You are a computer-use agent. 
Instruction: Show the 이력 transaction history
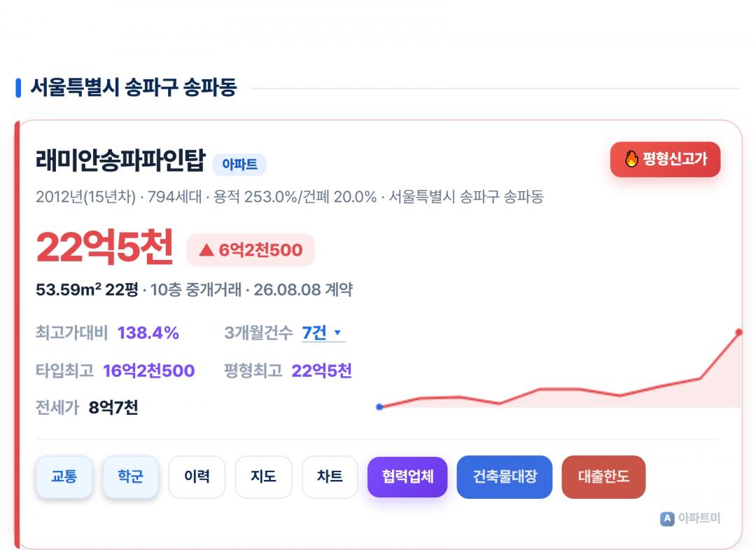[x=197, y=476]
